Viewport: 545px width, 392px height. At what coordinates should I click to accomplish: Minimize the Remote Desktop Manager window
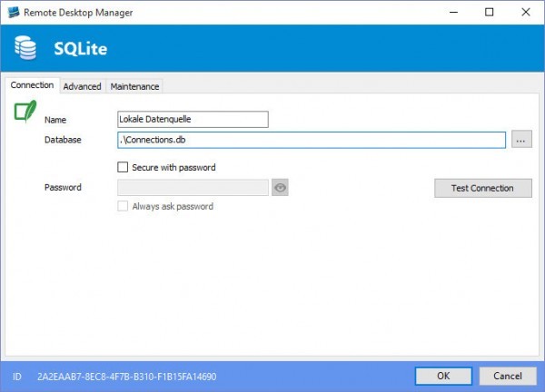tap(453, 12)
